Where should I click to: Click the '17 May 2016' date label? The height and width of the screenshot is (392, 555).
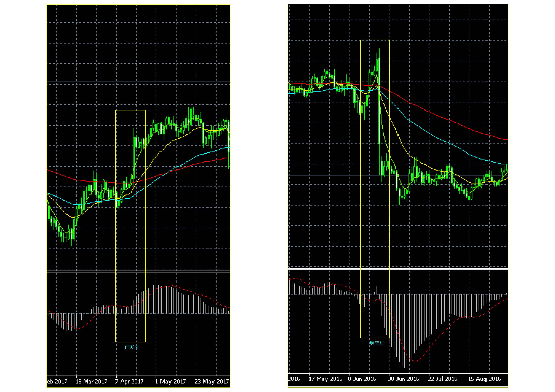tap(325, 379)
